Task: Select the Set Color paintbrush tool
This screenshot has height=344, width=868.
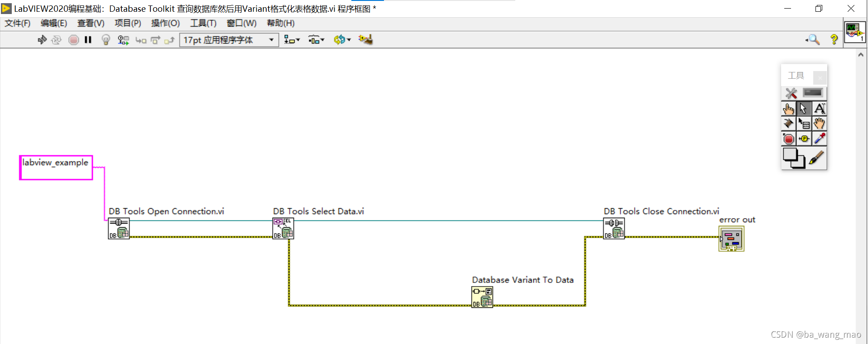Action: (x=816, y=158)
